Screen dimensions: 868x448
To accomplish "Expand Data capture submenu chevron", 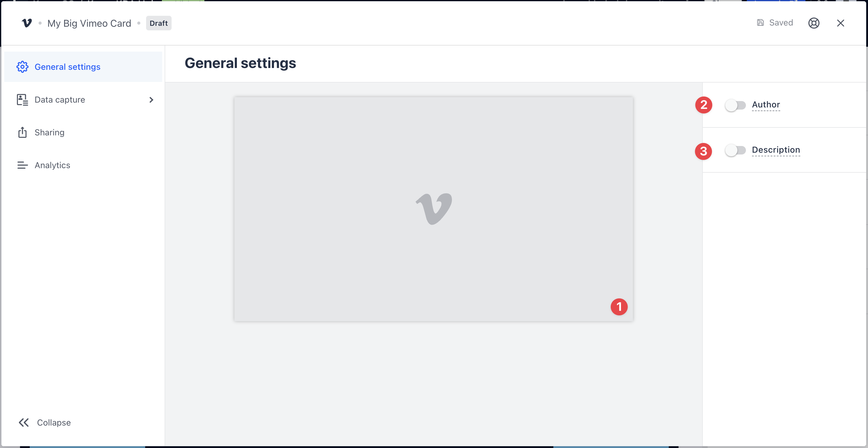I will tap(151, 100).
